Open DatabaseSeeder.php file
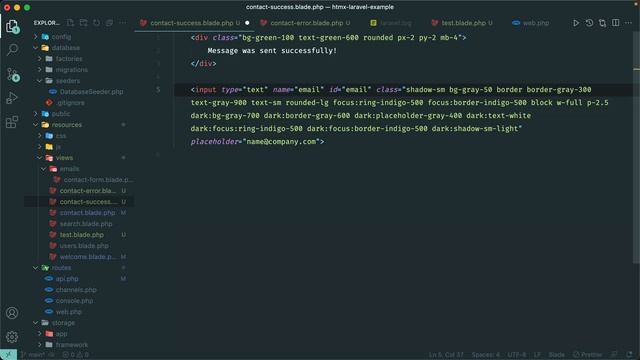Image resolution: width=640 pixels, height=360 pixels. [x=91, y=92]
